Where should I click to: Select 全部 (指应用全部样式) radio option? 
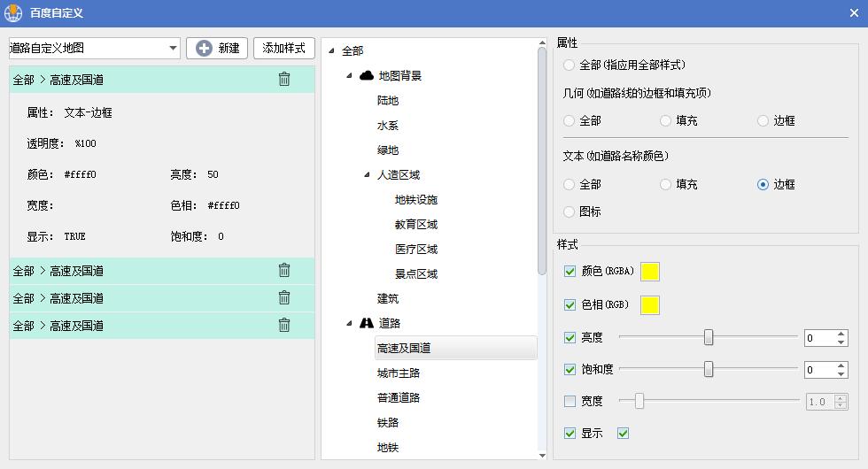pyautogui.click(x=569, y=65)
